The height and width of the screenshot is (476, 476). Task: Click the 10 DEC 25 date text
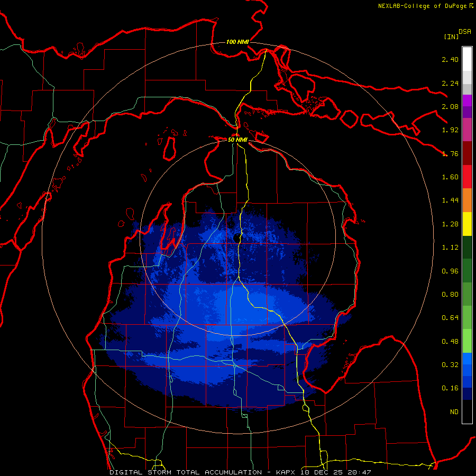click(323, 472)
